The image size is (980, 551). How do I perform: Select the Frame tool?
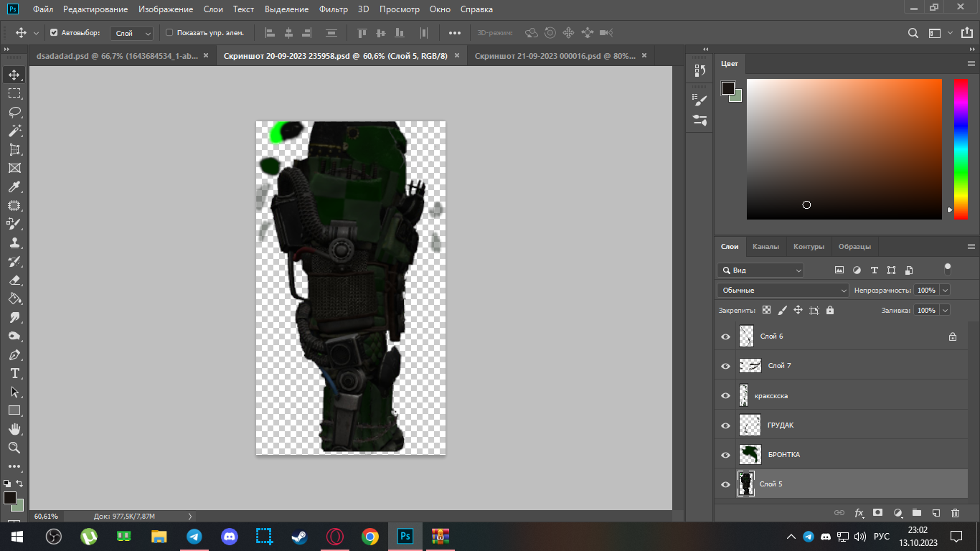click(x=14, y=168)
